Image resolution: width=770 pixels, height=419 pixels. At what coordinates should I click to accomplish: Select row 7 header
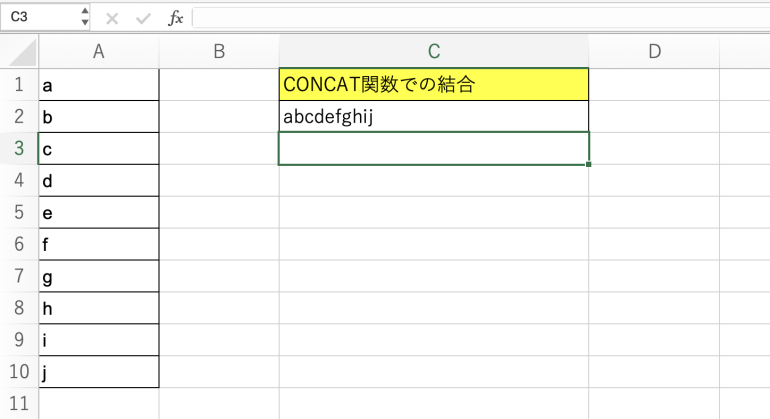[19, 276]
